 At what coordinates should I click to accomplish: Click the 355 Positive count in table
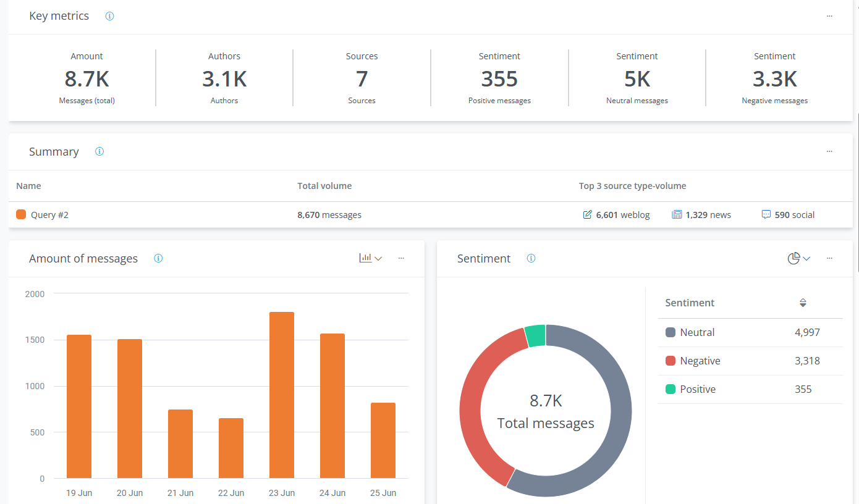click(803, 389)
